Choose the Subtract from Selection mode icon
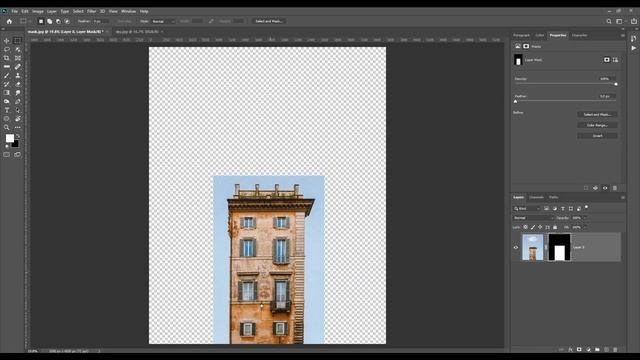 pyautogui.click(x=58, y=21)
